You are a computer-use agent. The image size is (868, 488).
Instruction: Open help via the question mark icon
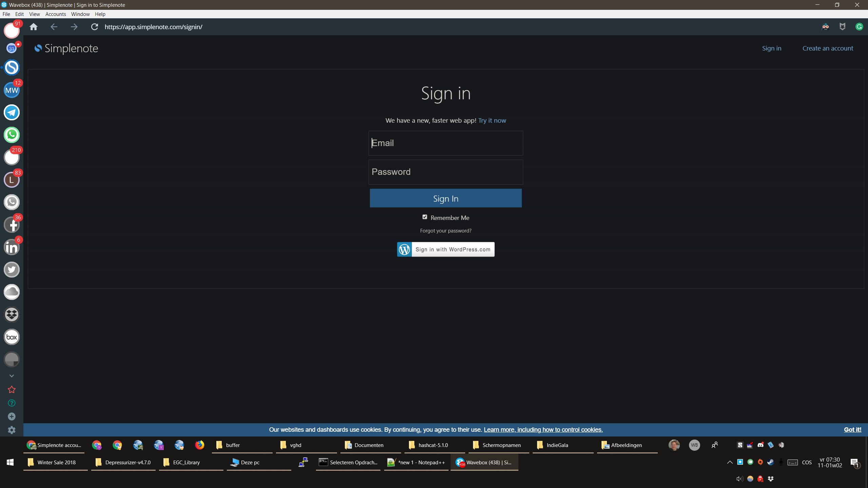coord(11,403)
